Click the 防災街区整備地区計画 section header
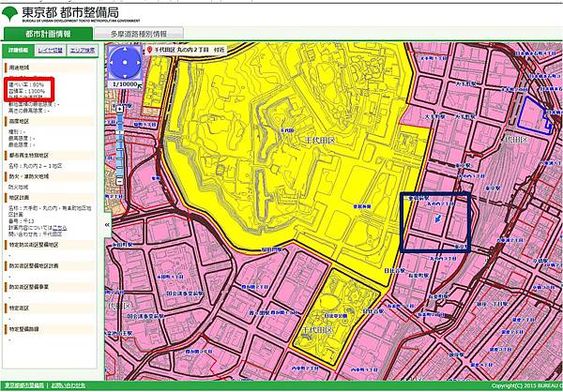Screen dimensions: 563x392 (x=50, y=265)
